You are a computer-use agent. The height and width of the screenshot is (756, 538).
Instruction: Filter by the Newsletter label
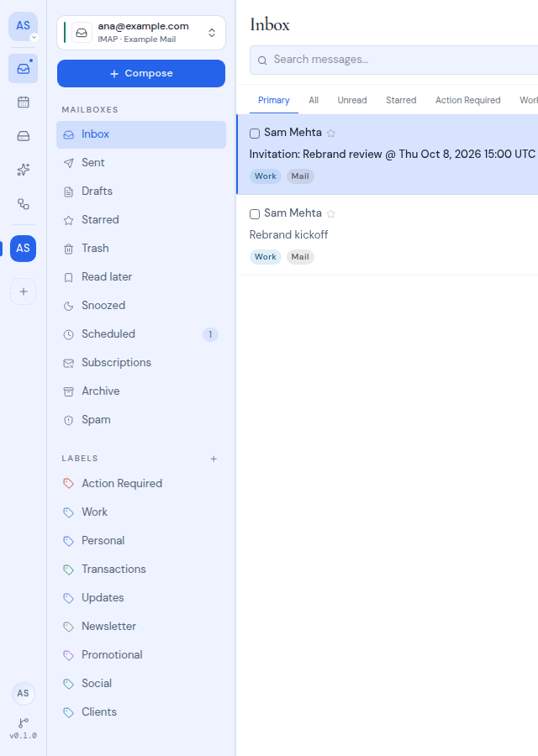coord(141,627)
